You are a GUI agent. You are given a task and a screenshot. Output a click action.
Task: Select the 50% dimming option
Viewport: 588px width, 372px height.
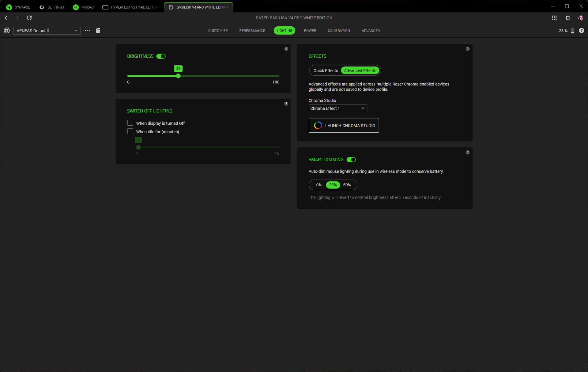click(x=347, y=185)
